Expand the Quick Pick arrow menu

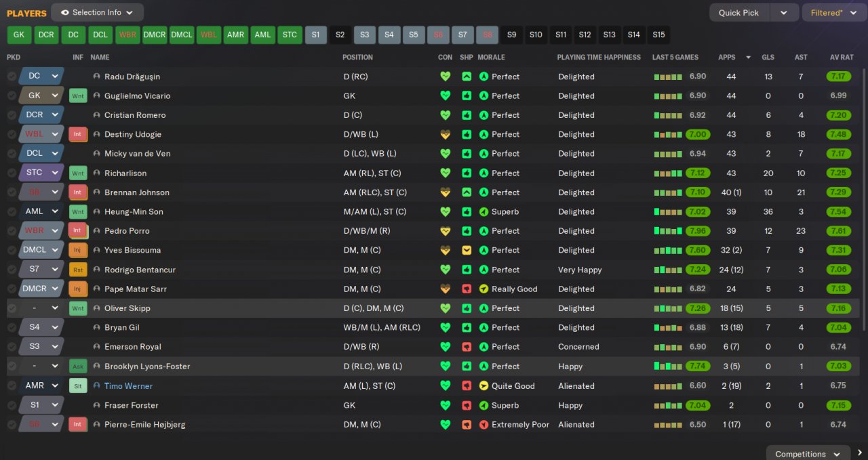pyautogui.click(x=784, y=12)
